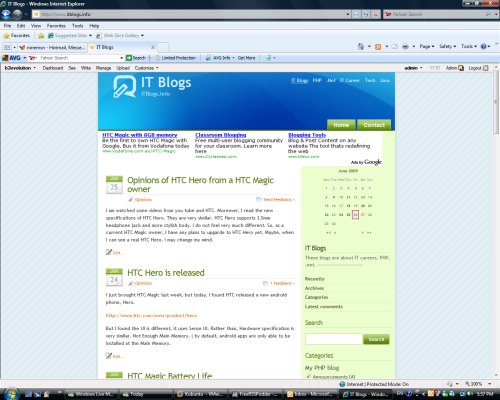The image size is (500, 400).
Task: Click the Print icon in command bar
Action: (405, 47)
